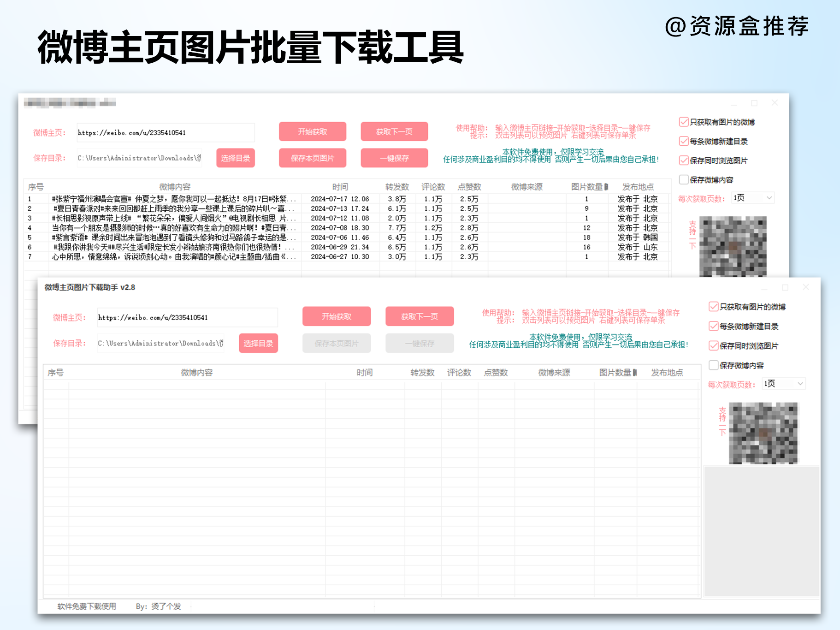The image size is (840, 630).
Task: Enable 保存微博内容 checkbox in front window
Action: [x=713, y=365]
